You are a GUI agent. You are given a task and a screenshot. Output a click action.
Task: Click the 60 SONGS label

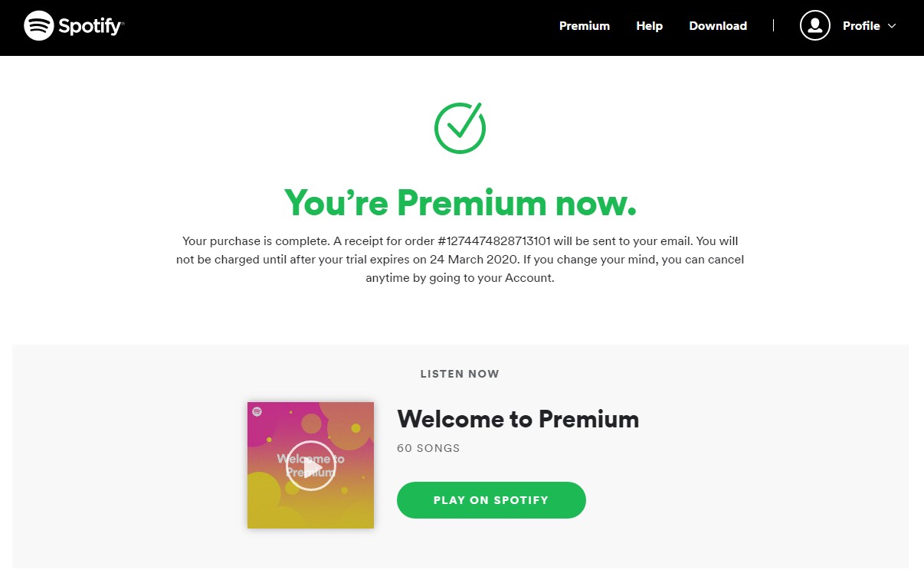pos(428,448)
